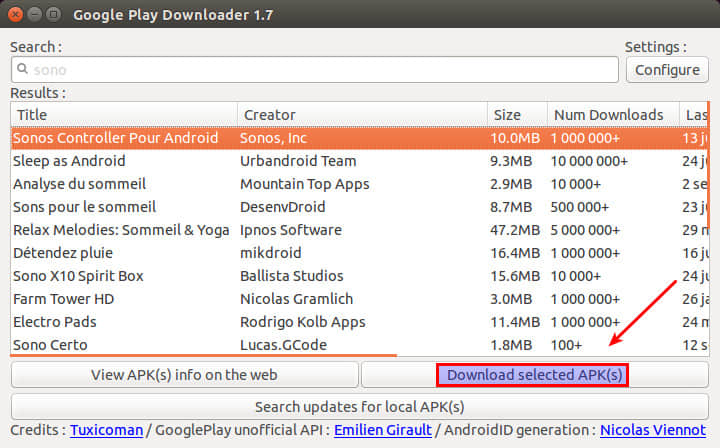Open the Tuxicoman credits link
Screen dimensions: 720x448
(x=107, y=430)
